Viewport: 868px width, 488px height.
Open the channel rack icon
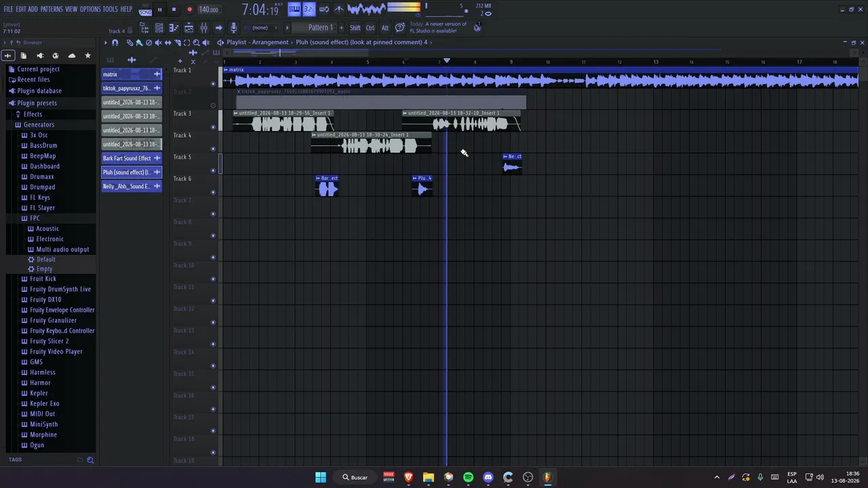point(159,28)
